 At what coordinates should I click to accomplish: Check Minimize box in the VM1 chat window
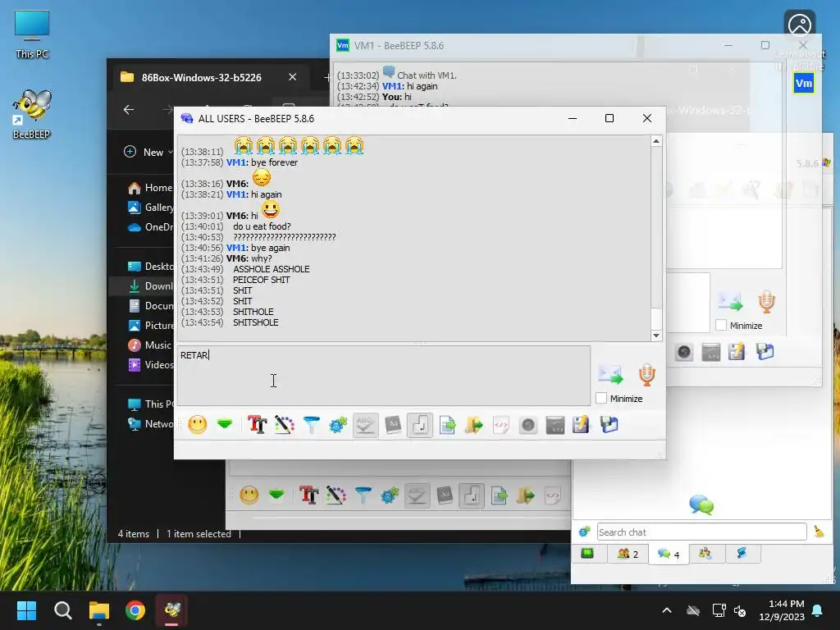(x=721, y=325)
